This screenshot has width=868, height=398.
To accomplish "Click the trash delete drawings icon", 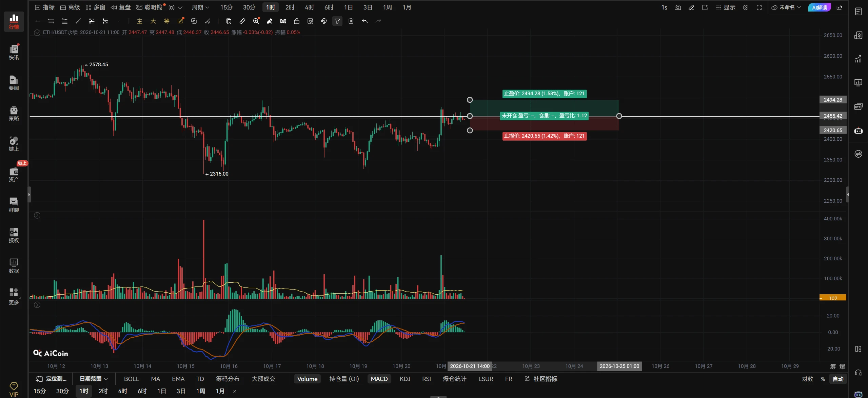I will [351, 21].
